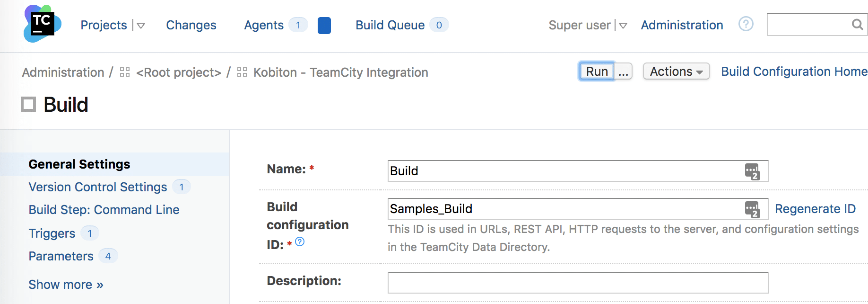
Task: Click the search magnifier icon
Action: pyautogui.click(x=857, y=24)
